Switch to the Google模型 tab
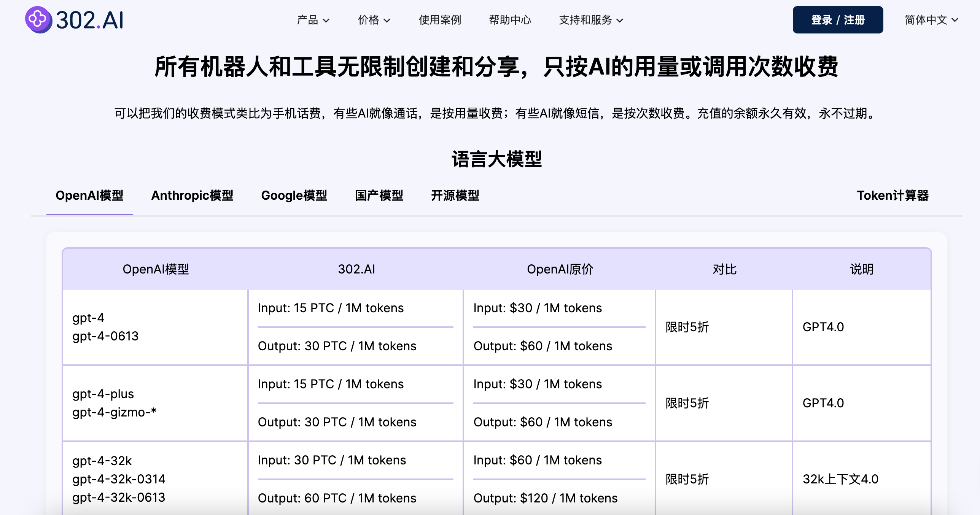Image resolution: width=980 pixels, height=515 pixels. 294,196
